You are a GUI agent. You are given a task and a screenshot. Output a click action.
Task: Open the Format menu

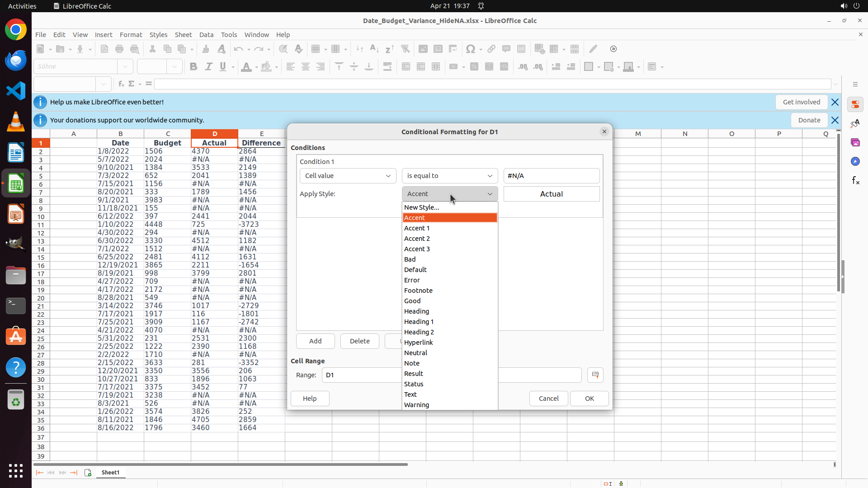(x=131, y=35)
